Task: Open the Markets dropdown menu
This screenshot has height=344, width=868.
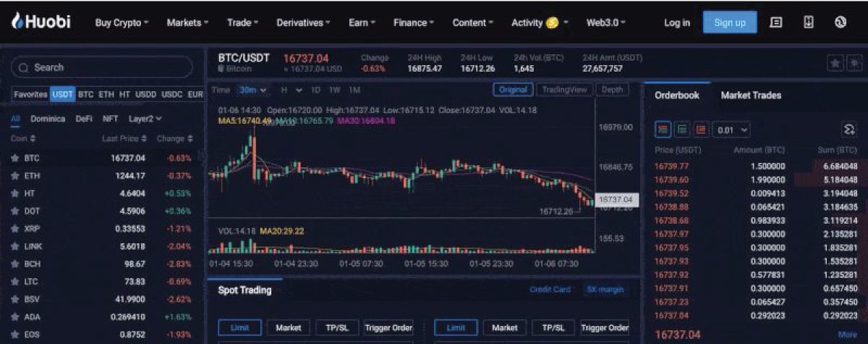Action: pyautogui.click(x=187, y=22)
